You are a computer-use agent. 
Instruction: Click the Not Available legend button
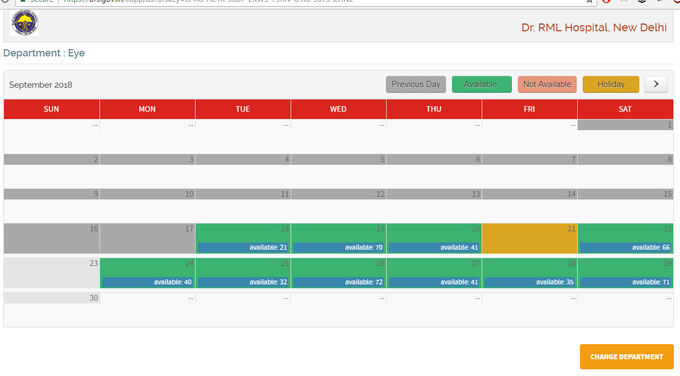click(547, 84)
